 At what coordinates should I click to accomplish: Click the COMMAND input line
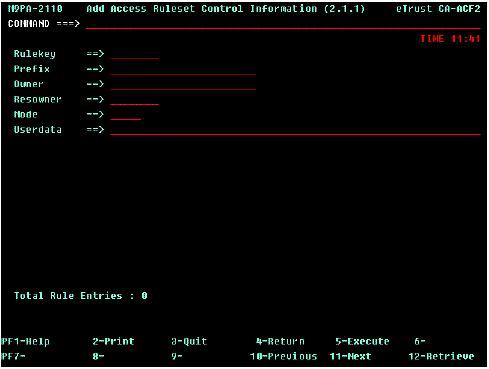[283, 24]
